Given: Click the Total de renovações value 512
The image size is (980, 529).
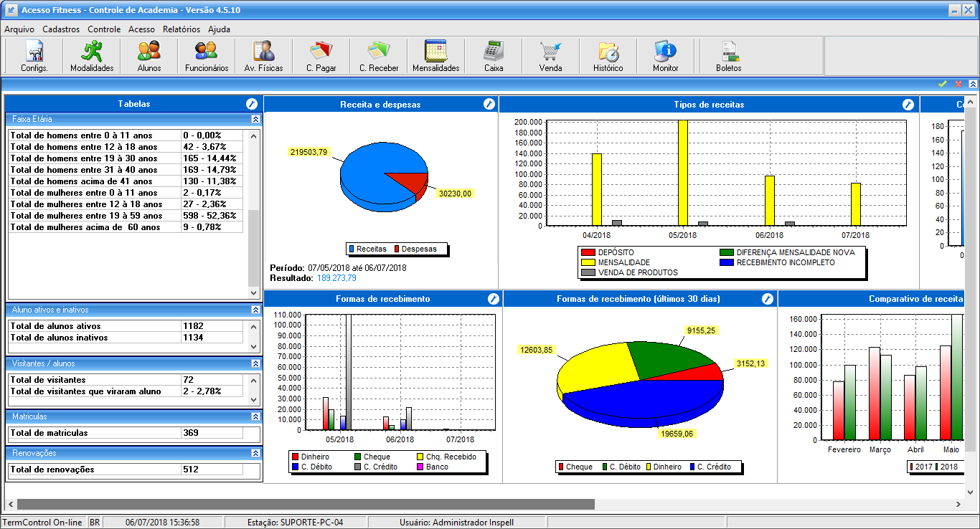Looking at the screenshot, I should click(191, 470).
